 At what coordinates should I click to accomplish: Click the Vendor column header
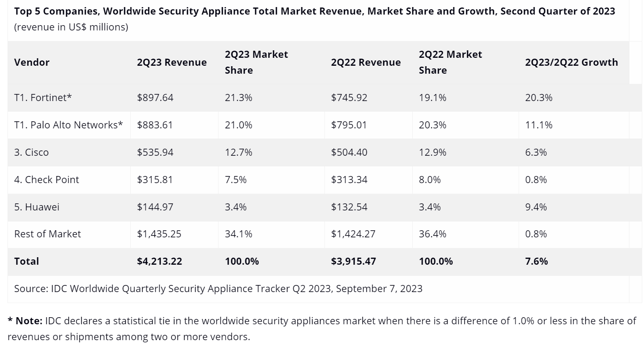click(x=32, y=62)
